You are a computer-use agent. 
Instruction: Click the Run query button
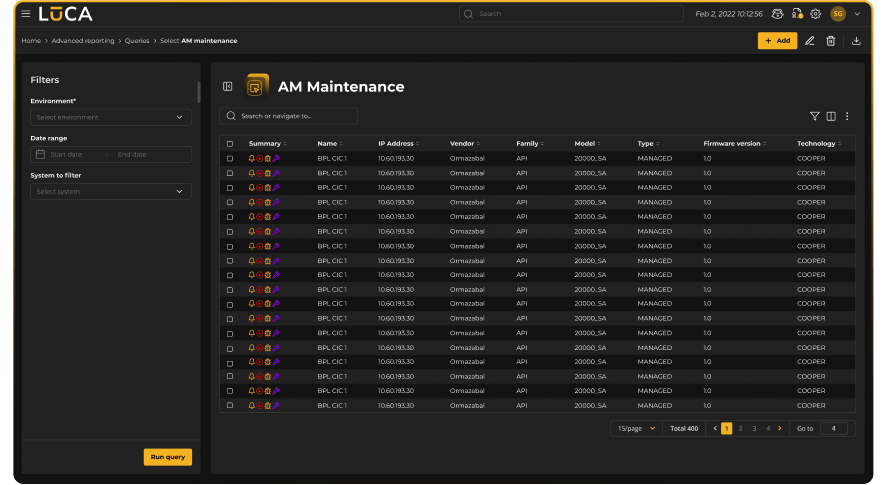pyautogui.click(x=167, y=457)
